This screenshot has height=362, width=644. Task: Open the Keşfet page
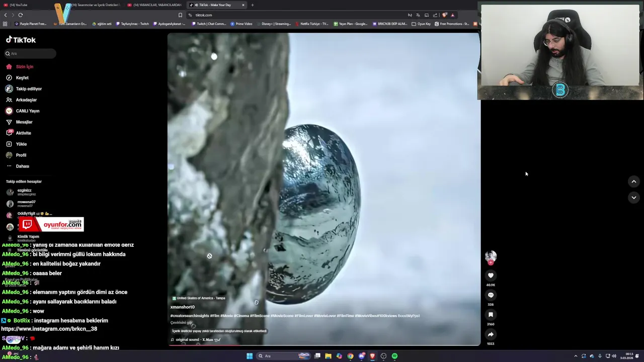pyautogui.click(x=17, y=77)
